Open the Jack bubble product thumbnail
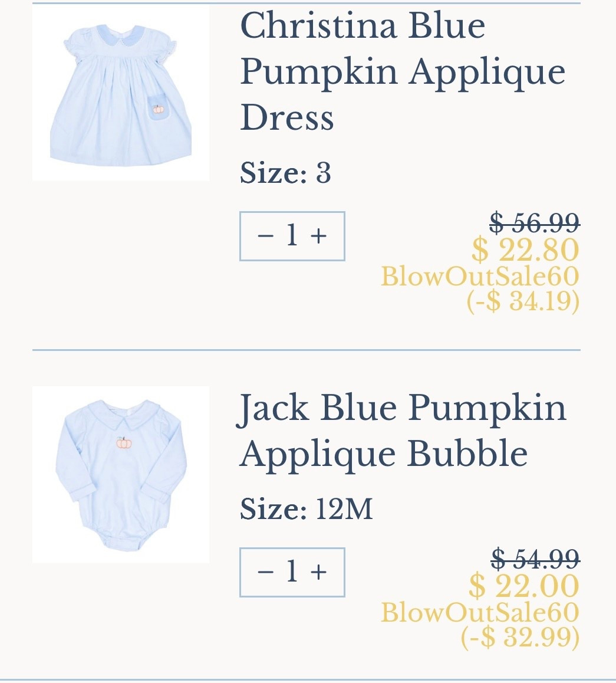This screenshot has height=683, width=616. 121,474
